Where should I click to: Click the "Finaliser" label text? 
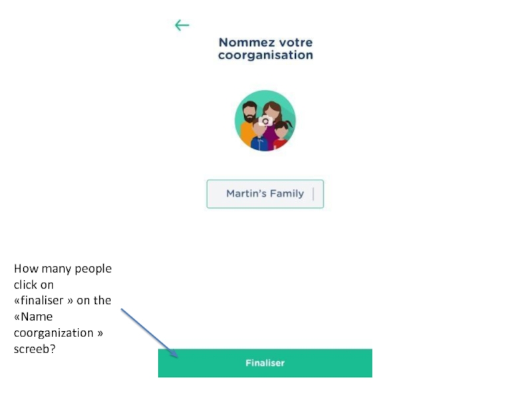pos(265,363)
